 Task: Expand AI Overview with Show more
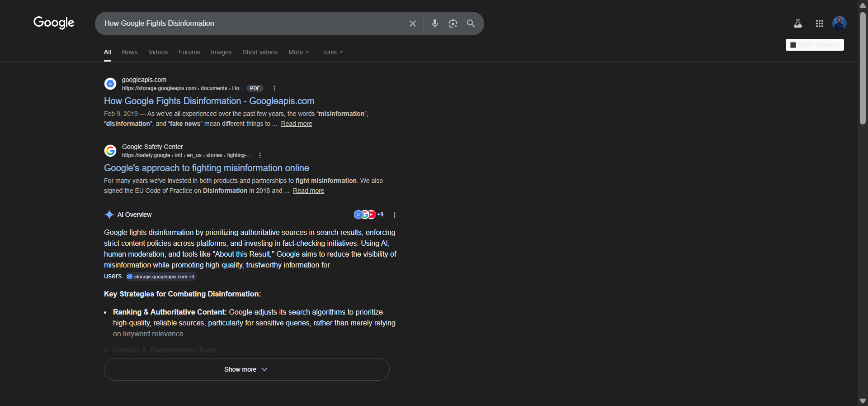[x=247, y=369]
